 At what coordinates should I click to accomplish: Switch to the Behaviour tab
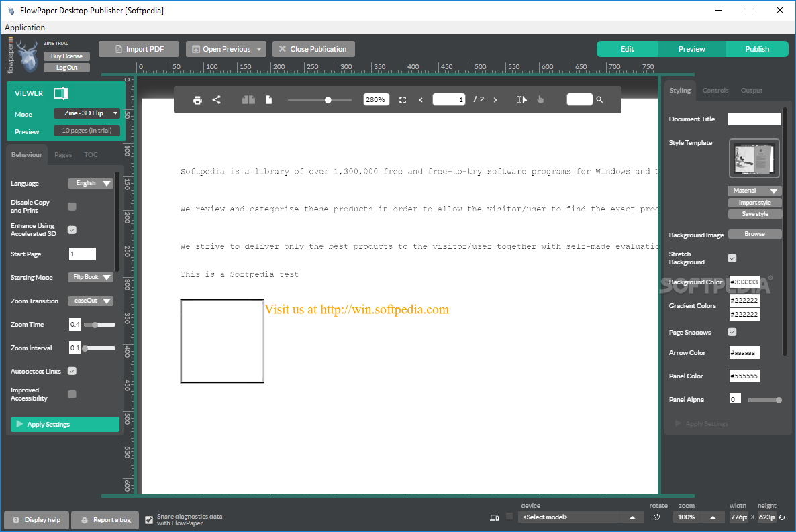click(x=27, y=155)
